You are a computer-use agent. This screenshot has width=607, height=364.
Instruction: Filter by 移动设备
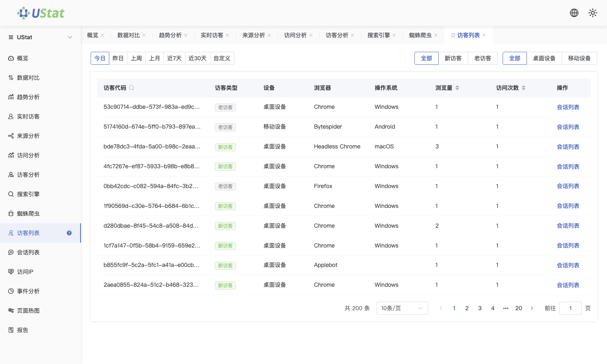579,58
